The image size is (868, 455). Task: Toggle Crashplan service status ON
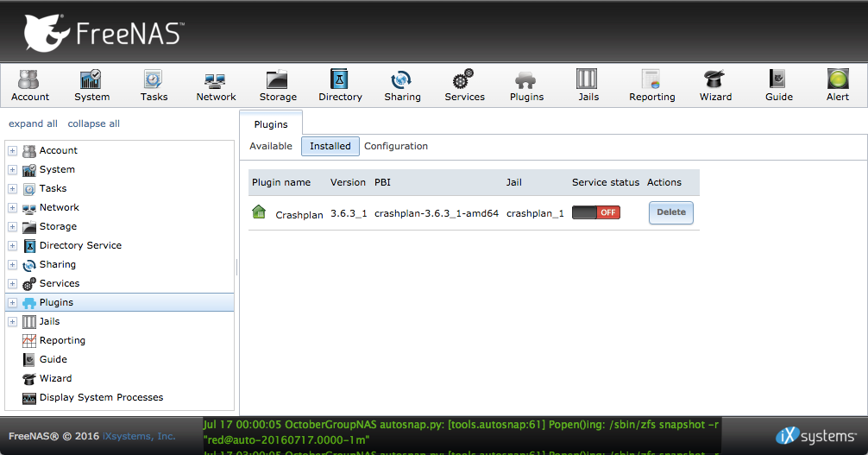pos(595,212)
